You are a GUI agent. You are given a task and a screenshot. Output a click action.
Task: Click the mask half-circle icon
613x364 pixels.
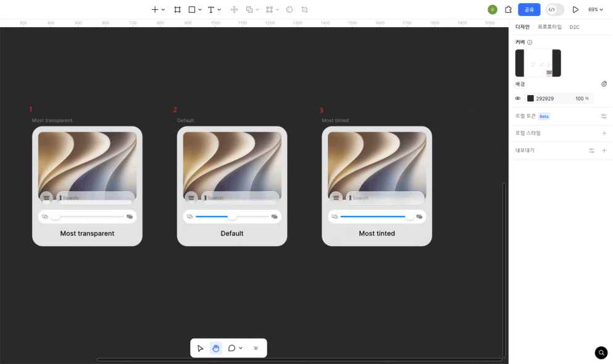point(290,9)
